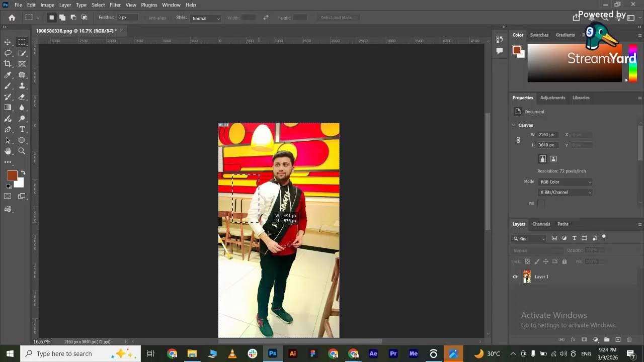The width and height of the screenshot is (644, 362).
Task: Select the Blur tool
Action: pos(22,108)
